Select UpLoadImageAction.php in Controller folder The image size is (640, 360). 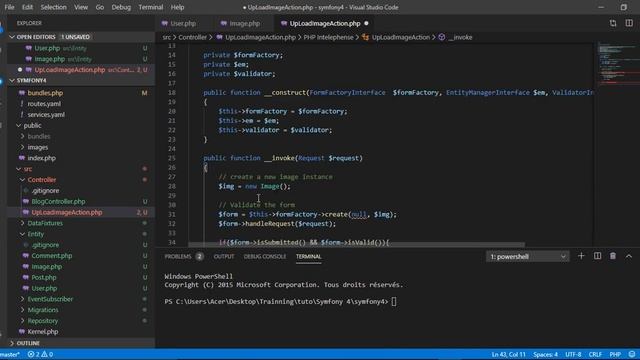67,212
